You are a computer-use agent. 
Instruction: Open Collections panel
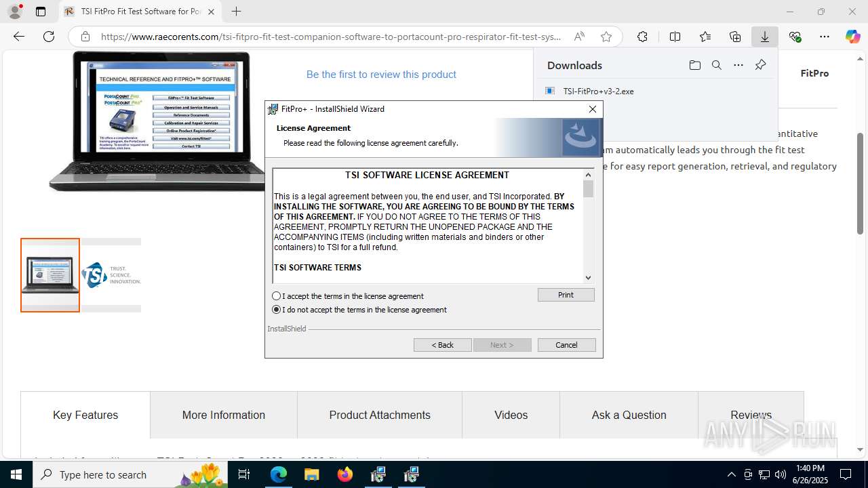735,37
